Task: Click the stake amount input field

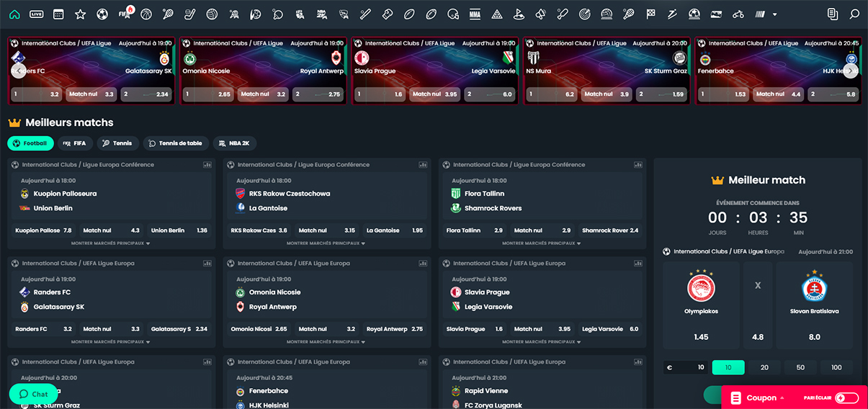Action: coord(686,367)
